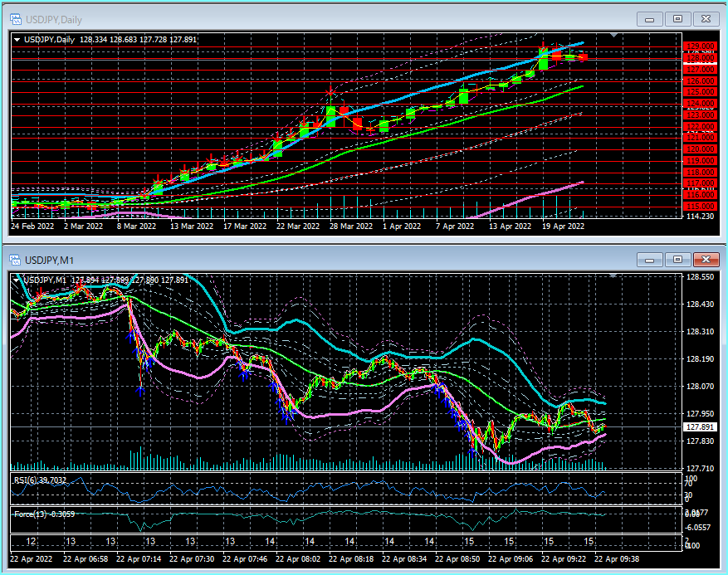Click the RSI(6) indicator label
The height and width of the screenshot is (575, 728).
pyautogui.click(x=41, y=480)
